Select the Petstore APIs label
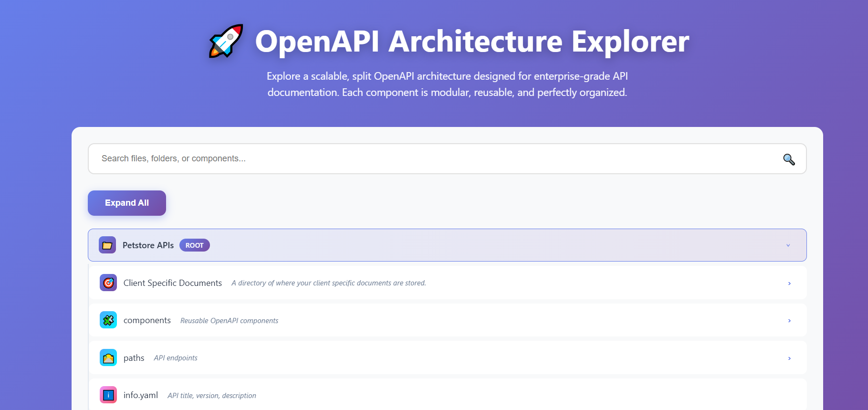 point(148,245)
